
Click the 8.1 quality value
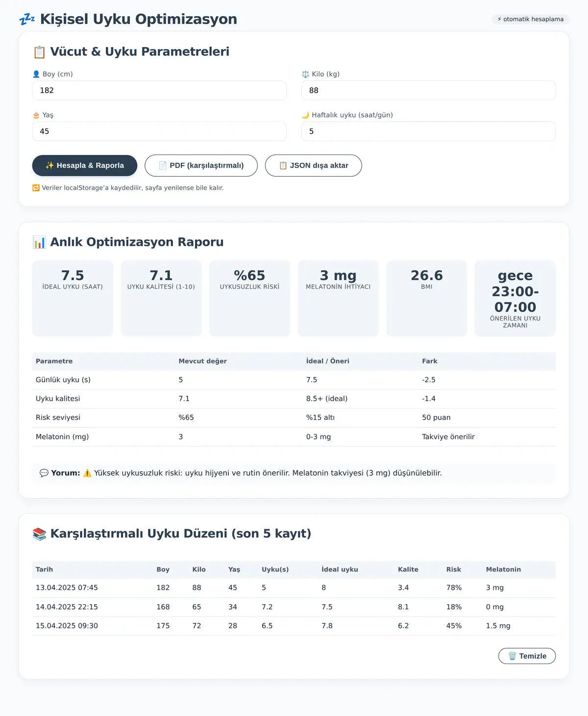tap(403, 607)
